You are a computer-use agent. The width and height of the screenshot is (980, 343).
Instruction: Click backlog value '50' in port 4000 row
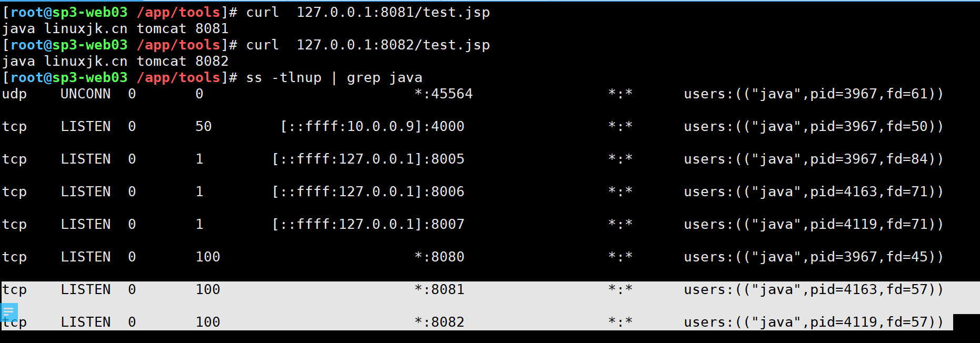pos(204,127)
